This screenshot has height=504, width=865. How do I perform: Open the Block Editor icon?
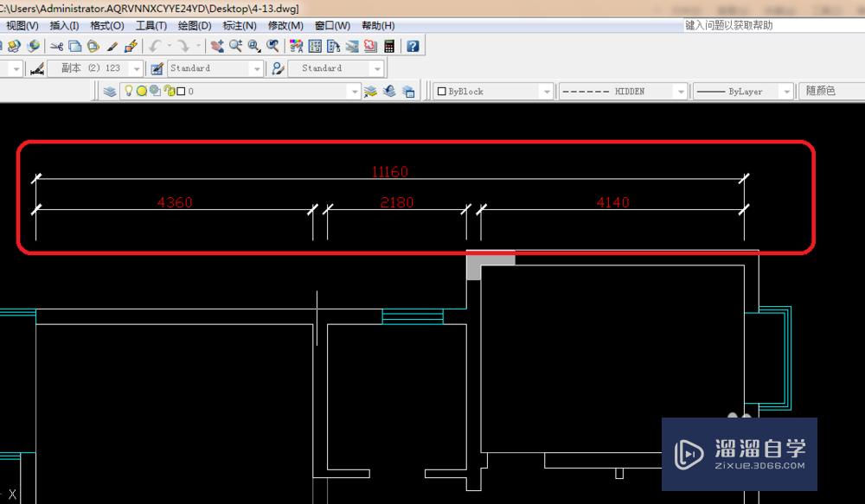pos(131,47)
